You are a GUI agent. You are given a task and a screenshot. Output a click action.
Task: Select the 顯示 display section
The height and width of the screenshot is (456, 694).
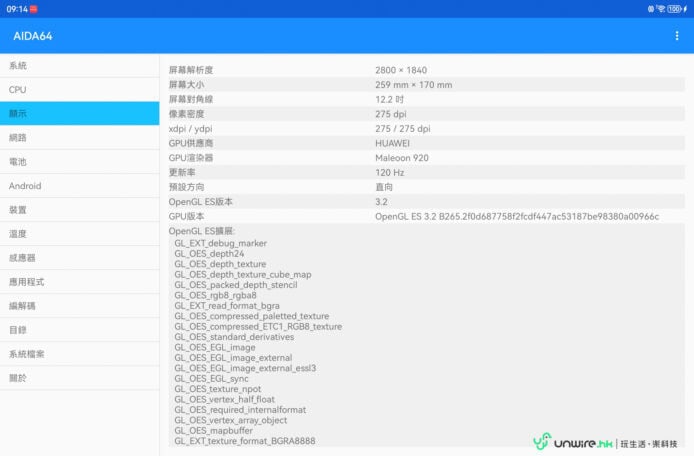point(80,113)
